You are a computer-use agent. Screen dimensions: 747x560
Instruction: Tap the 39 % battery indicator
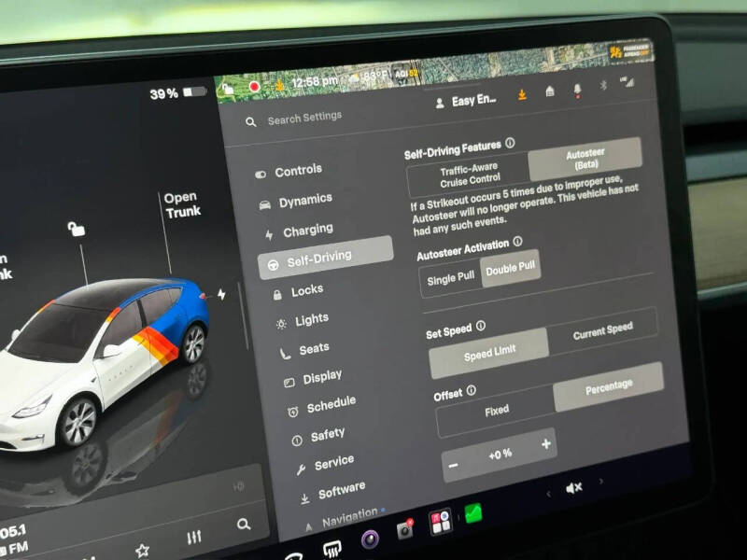point(177,92)
